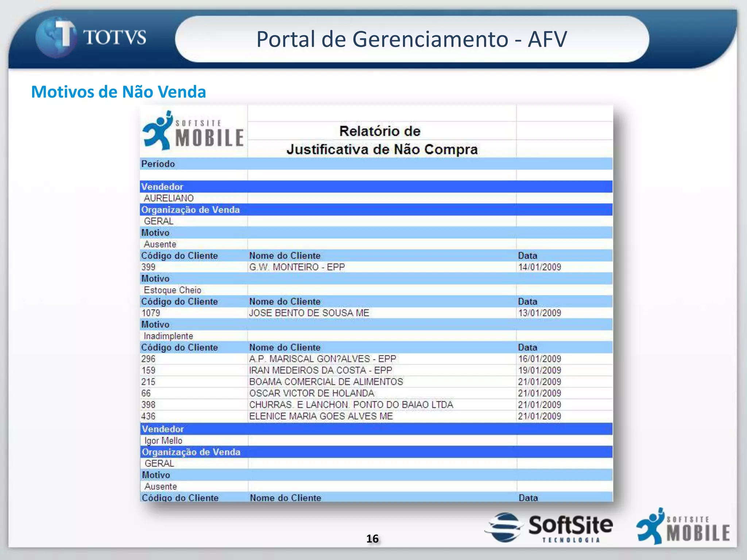
Task: Click the 'Motivos de Não Venda' heading
Action: click(x=119, y=92)
